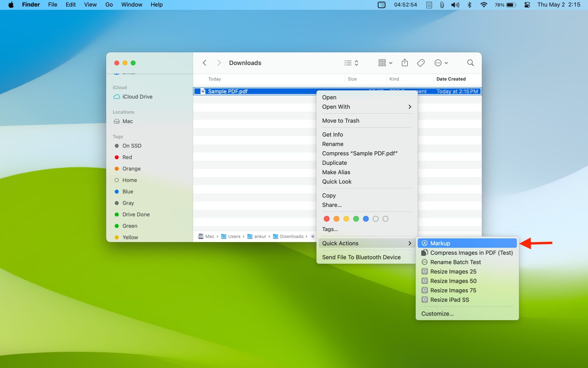
Task: Apply the green tag color dot
Action: [356, 219]
